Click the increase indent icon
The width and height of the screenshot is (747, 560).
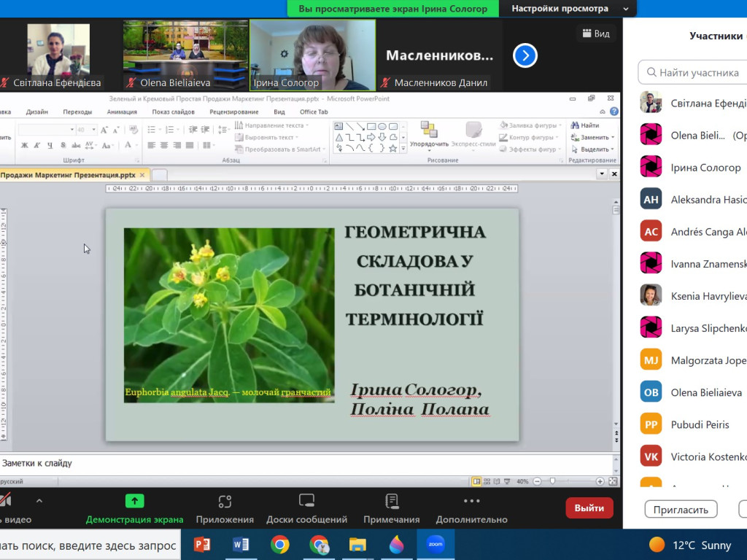click(205, 130)
